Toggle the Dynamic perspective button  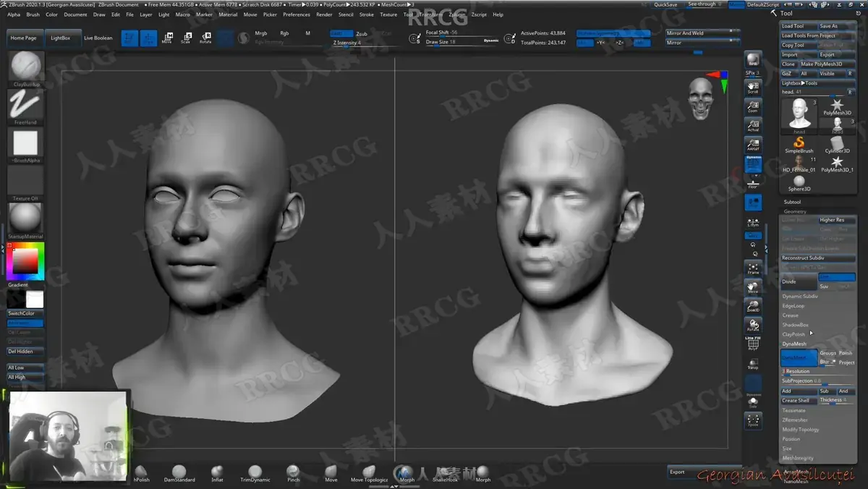click(x=753, y=164)
